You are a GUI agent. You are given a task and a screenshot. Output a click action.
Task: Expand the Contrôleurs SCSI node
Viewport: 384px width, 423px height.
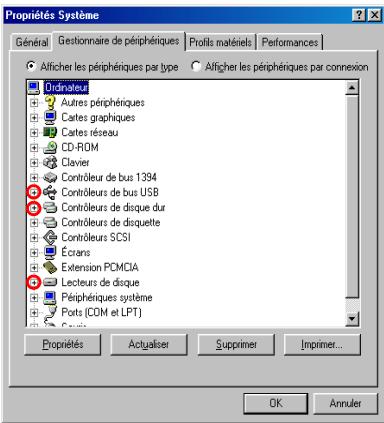(34, 237)
